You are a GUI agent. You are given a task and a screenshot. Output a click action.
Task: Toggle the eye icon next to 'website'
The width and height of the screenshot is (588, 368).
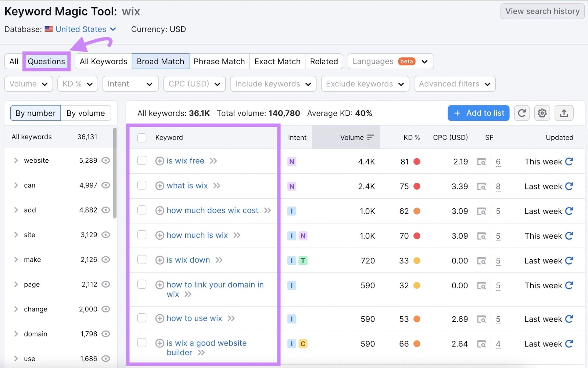105,160
